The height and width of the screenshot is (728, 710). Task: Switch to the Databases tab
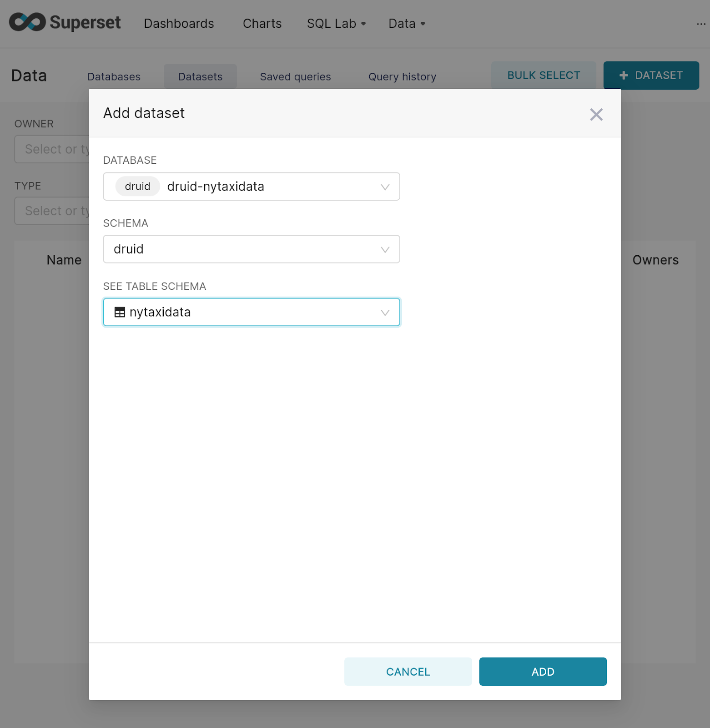[x=114, y=77]
